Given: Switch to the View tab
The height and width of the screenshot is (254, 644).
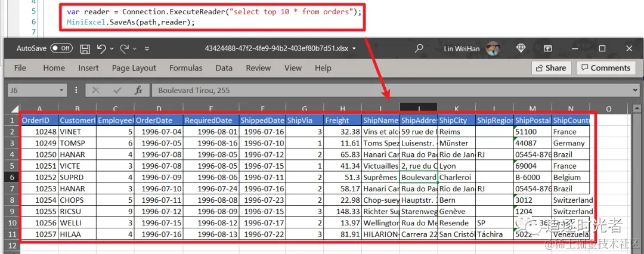Looking at the screenshot, I should 293,68.
